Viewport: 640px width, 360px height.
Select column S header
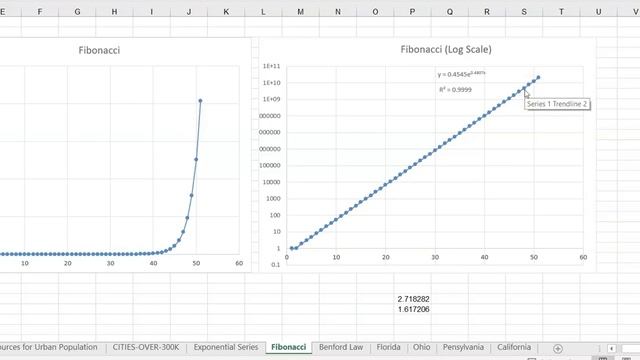click(x=524, y=12)
